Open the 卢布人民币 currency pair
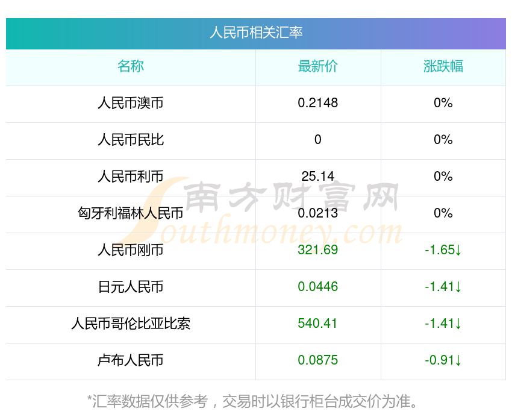 [x=131, y=360]
